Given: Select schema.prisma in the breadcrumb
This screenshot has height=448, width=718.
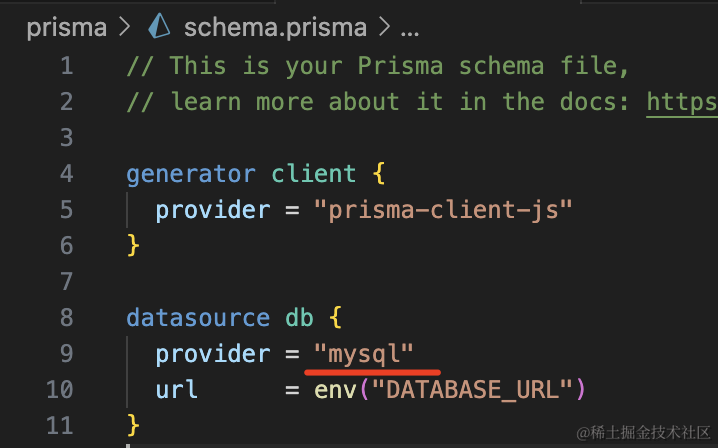Looking at the screenshot, I should (x=275, y=28).
